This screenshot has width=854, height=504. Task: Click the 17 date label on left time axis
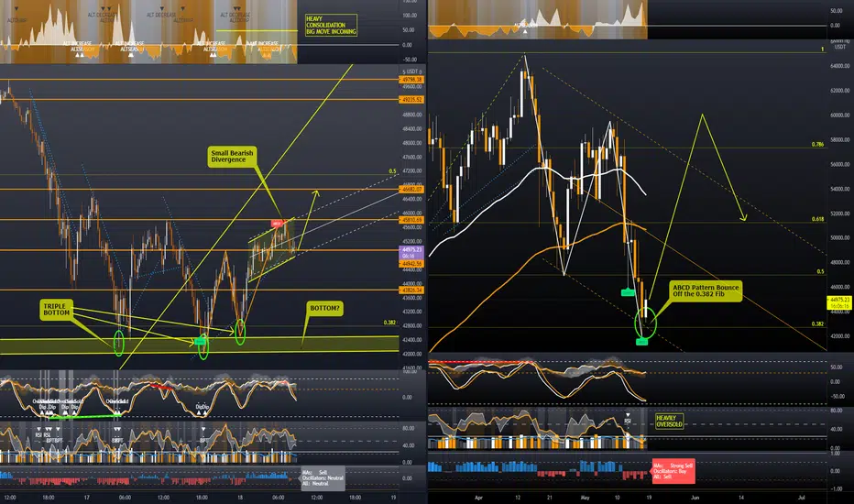click(87, 498)
